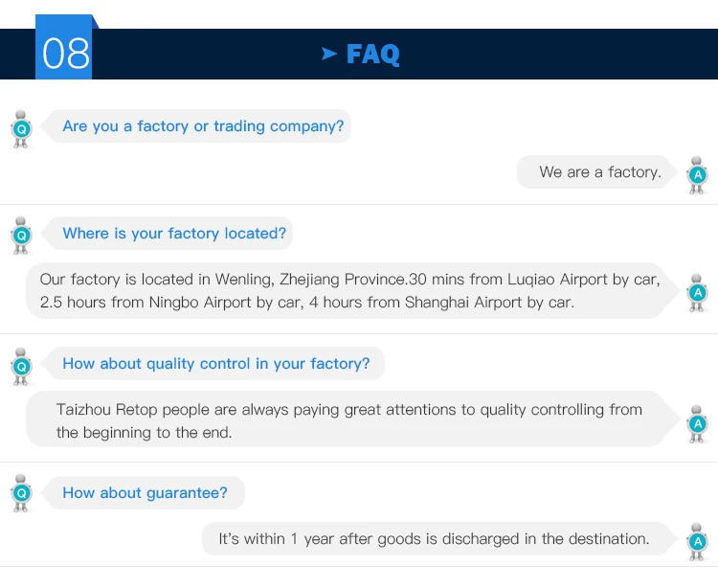The image size is (718, 588).
Task: Click the A robot icon beside 1 year guarantee answer
Action: click(x=698, y=541)
